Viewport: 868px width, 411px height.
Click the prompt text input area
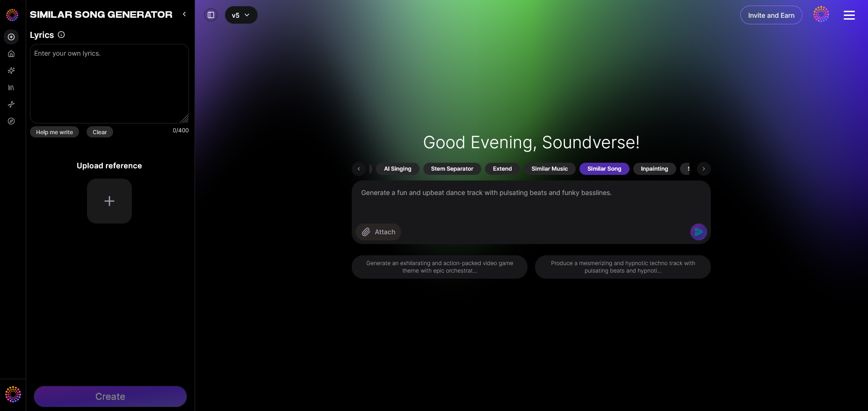tap(531, 202)
